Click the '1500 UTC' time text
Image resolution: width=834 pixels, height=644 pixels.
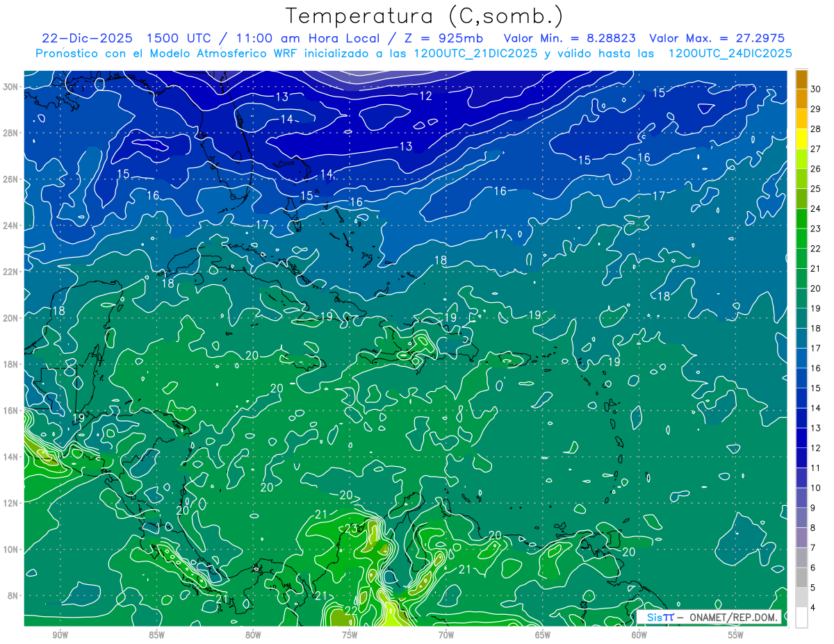[179, 38]
